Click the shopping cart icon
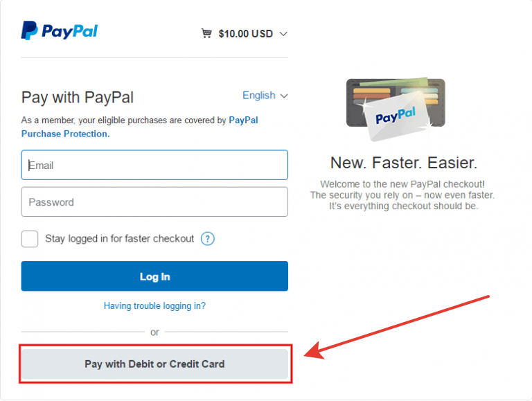Image resolution: width=532 pixels, height=401 pixels. [x=206, y=33]
